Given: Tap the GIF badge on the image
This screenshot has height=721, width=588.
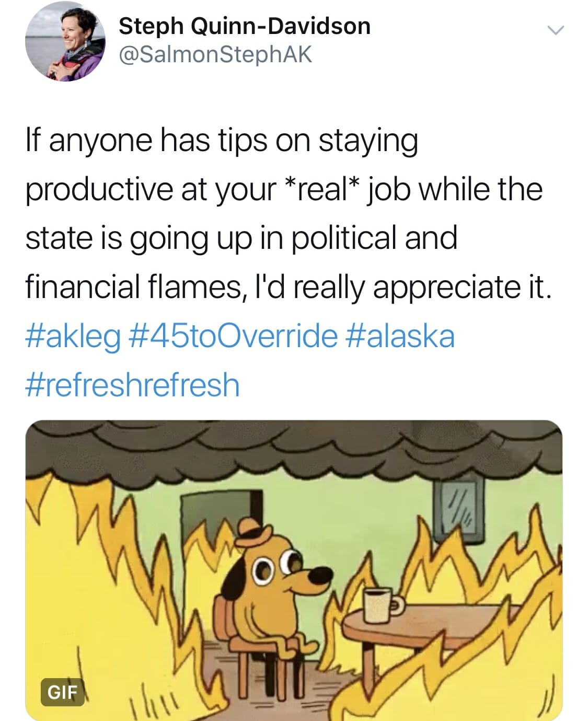Looking at the screenshot, I should tap(62, 692).
